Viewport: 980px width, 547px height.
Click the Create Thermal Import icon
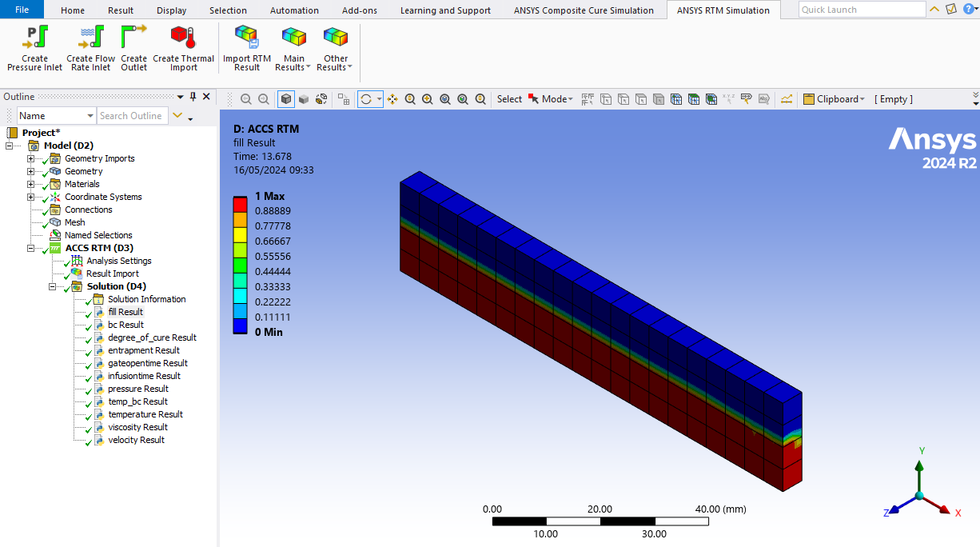[183, 48]
